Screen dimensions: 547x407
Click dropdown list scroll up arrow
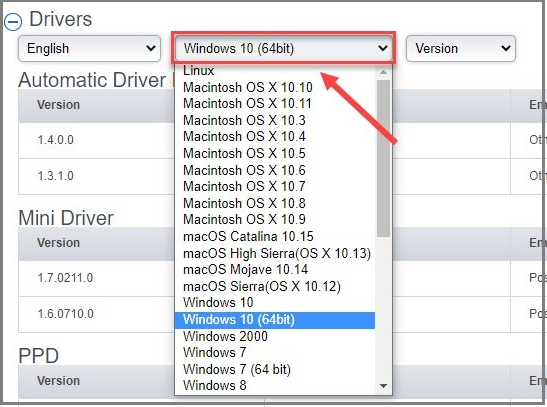(x=384, y=72)
